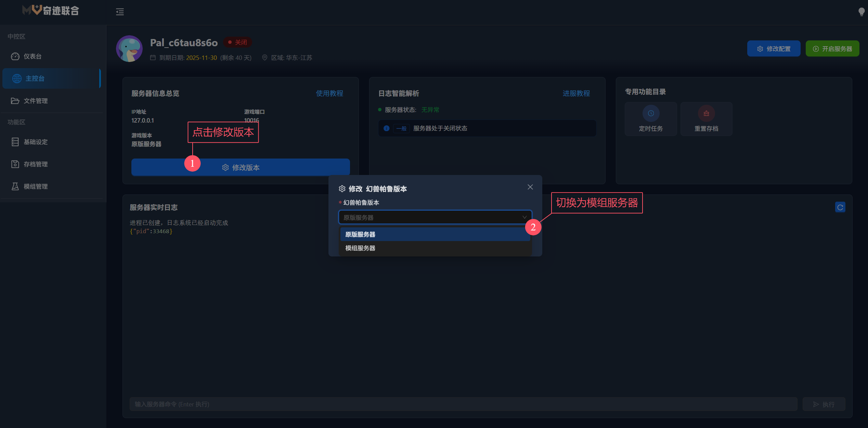Click the green 开启服务器 button
Image resolution: width=868 pixels, height=428 pixels.
[x=832, y=49]
